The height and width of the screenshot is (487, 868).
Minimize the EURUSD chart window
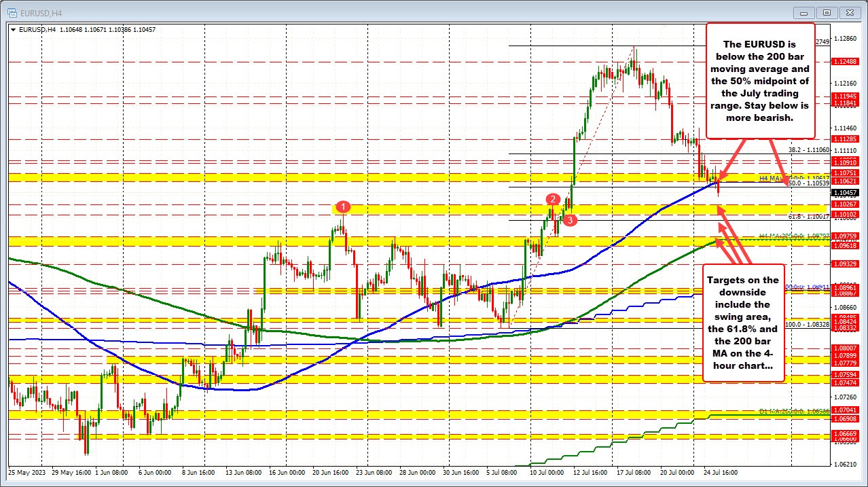[803, 12]
